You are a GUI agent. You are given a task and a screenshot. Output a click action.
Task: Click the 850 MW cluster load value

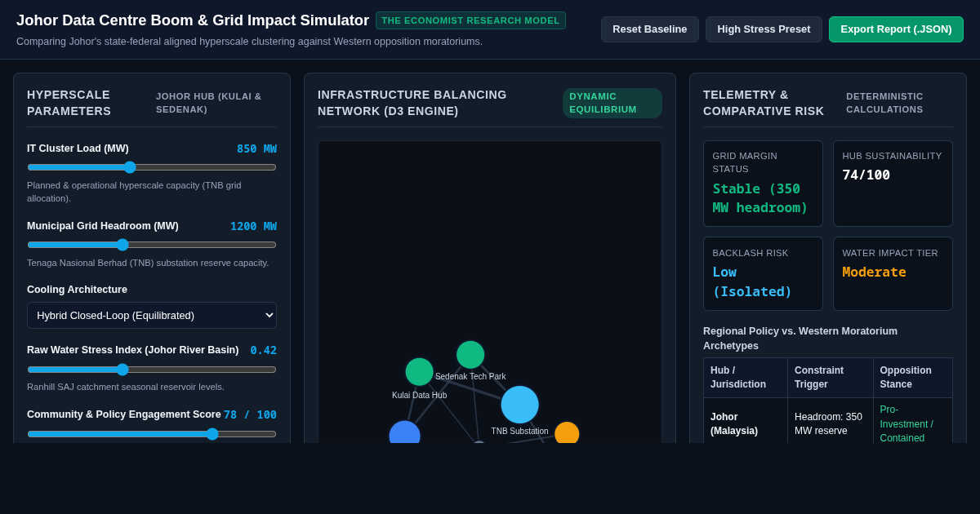pos(256,148)
